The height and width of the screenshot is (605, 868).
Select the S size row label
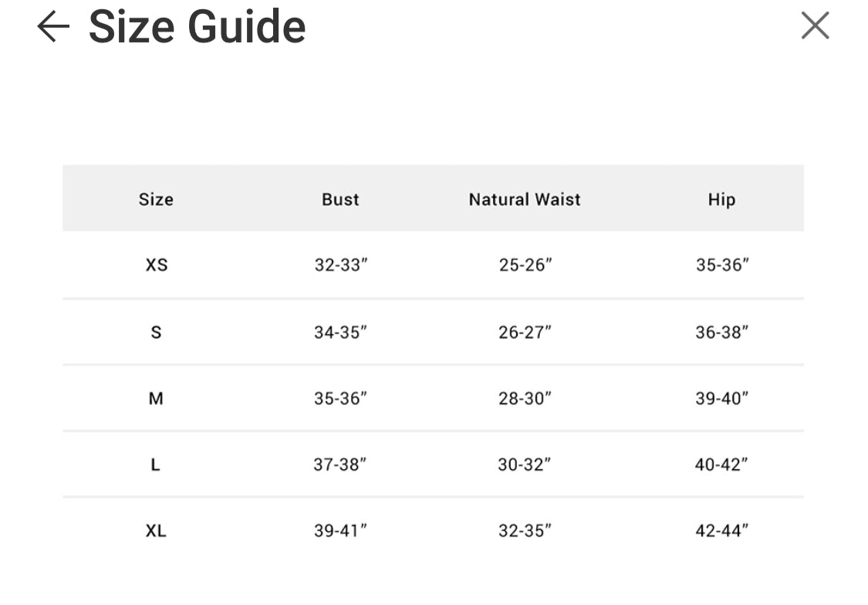point(156,332)
